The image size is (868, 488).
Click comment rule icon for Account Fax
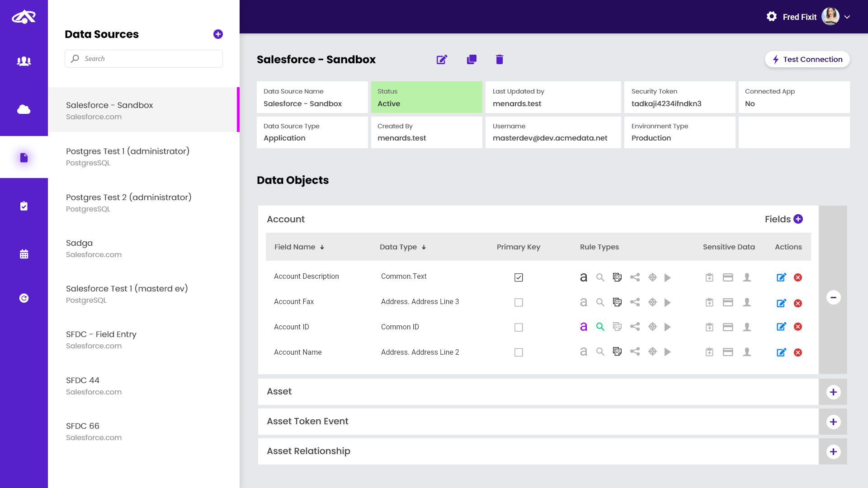pyautogui.click(x=617, y=302)
